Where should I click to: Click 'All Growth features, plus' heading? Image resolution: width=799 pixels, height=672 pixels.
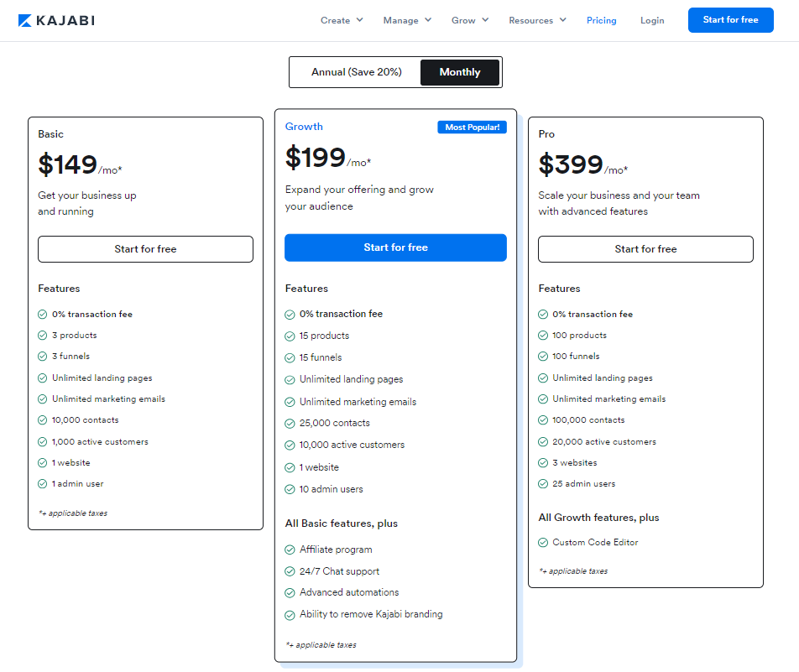point(598,517)
